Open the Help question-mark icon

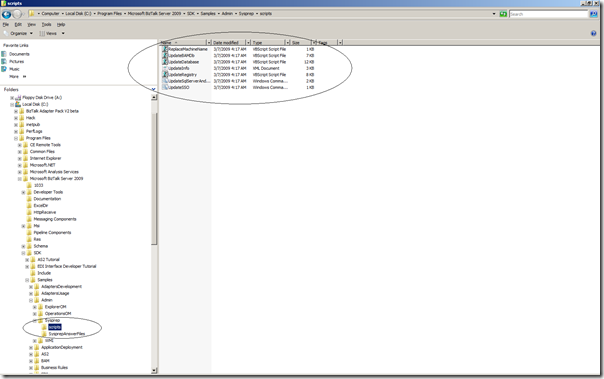tap(593, 34)
